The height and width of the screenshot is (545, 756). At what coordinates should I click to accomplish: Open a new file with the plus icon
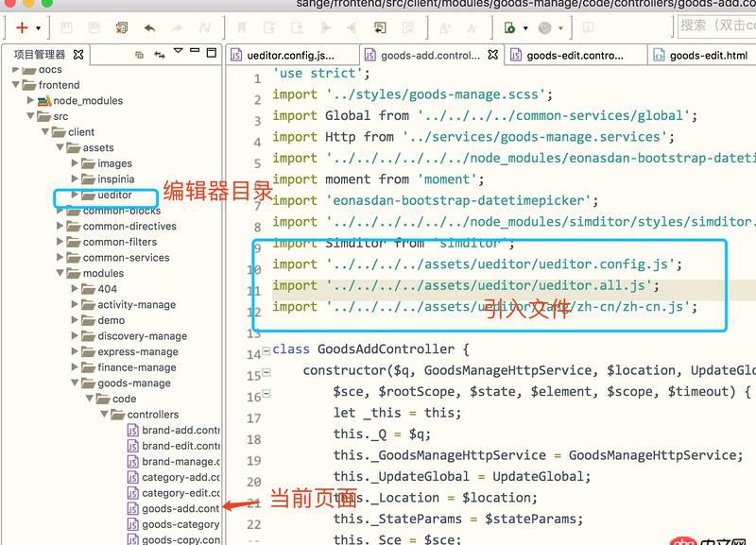(x=20, y=29)
